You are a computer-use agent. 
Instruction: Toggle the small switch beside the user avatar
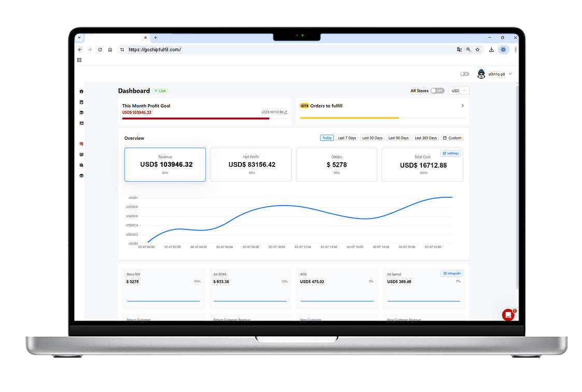[464, 74]
